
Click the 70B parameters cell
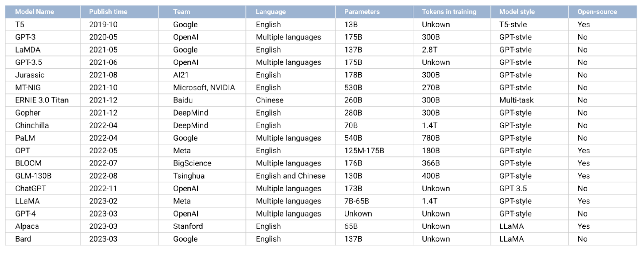pyautogui.click(x=374, y=125)
